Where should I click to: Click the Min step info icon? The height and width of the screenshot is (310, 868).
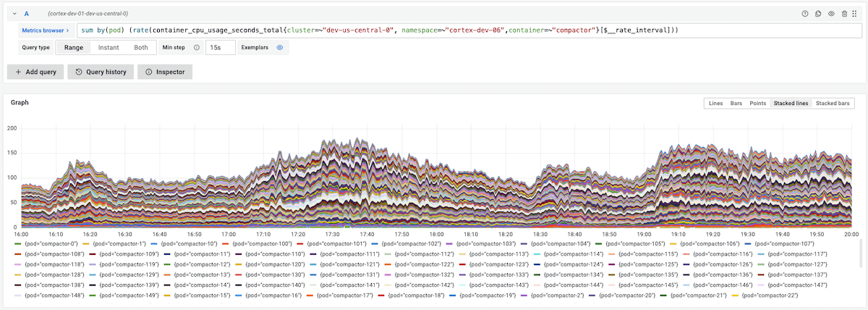pos(197,48)
